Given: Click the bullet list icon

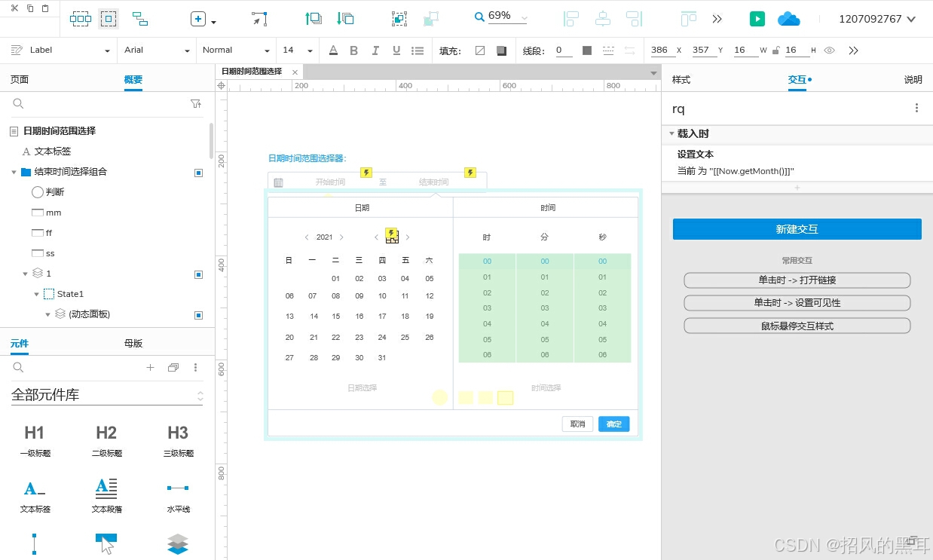Looking at the screenshot, I should coord(418,50).
